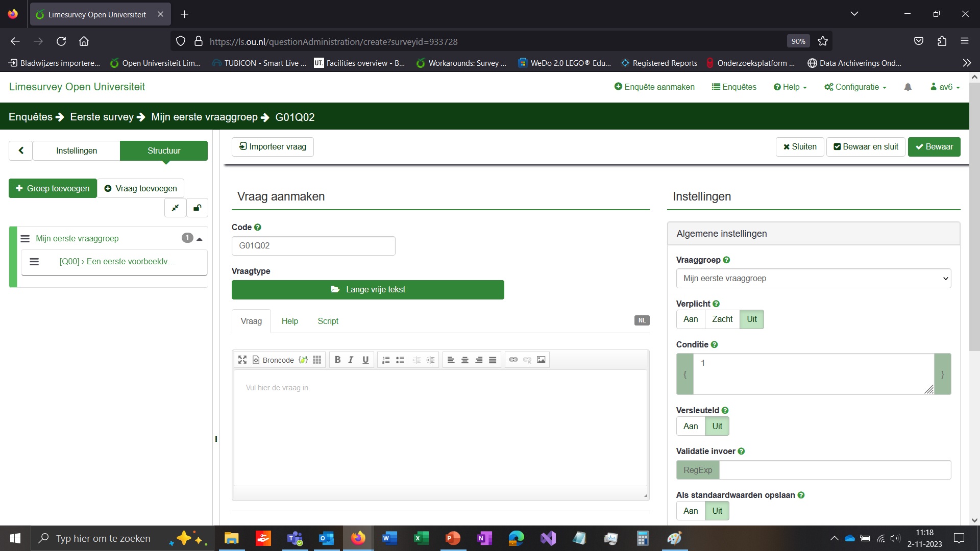Image resolution: width=980 pixels, height=551 pixels.
Task: Click the Code input field
Action: point(313,246)
